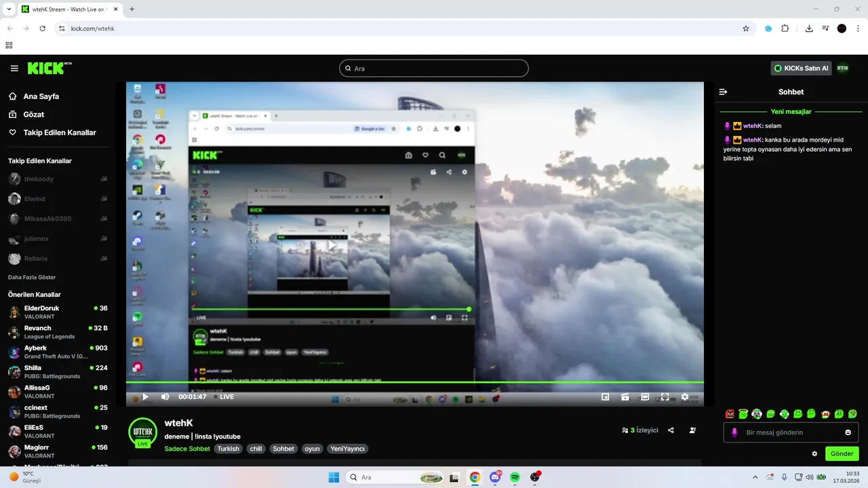Insert the red angry emote

pos(730,414)
